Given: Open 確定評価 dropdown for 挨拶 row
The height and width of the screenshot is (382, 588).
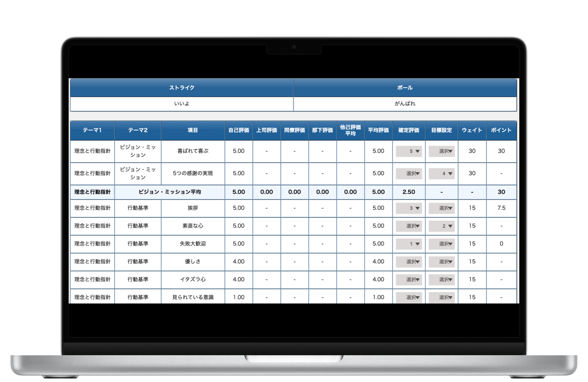Looking at the screenshot, I should (x=409, y=208).
